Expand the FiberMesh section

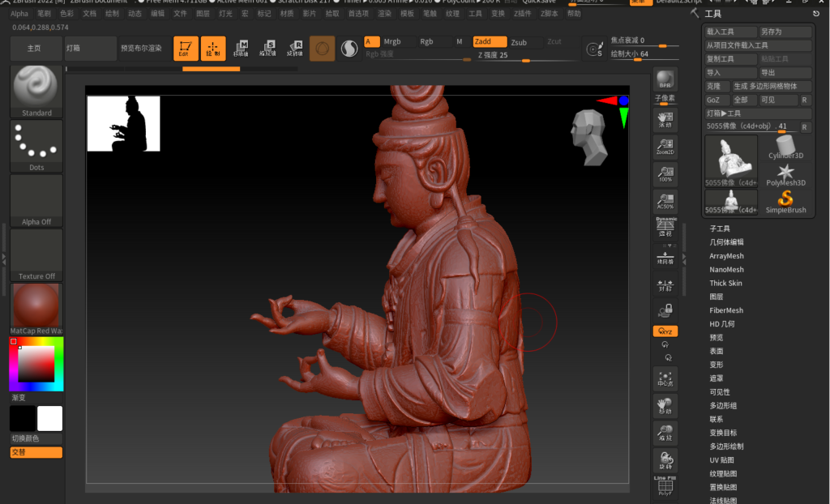726,311
